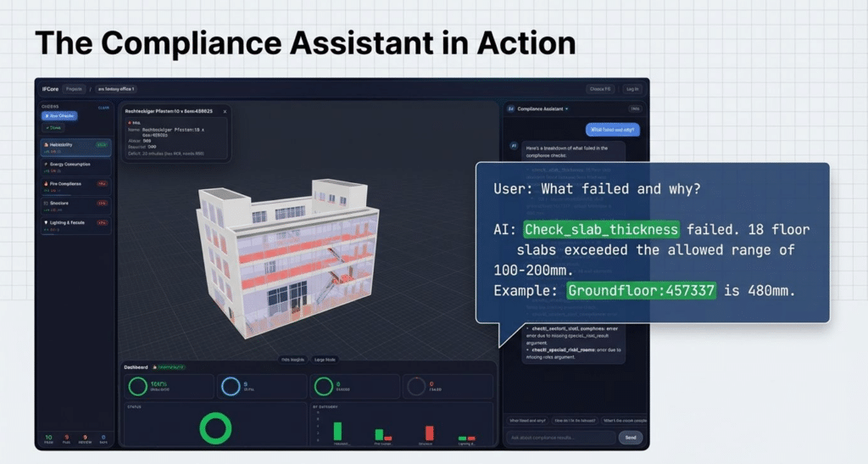The width and height of the screenshot is (868, 464).
Task: Click the ask about compliance input field
Action: (560, 438)
